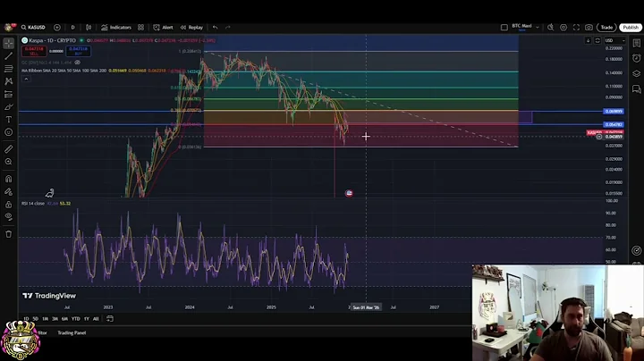This screenshot has height=361, width=644.
Task: Take a chart snapshot with camera icon
Action: click(589, 28)
